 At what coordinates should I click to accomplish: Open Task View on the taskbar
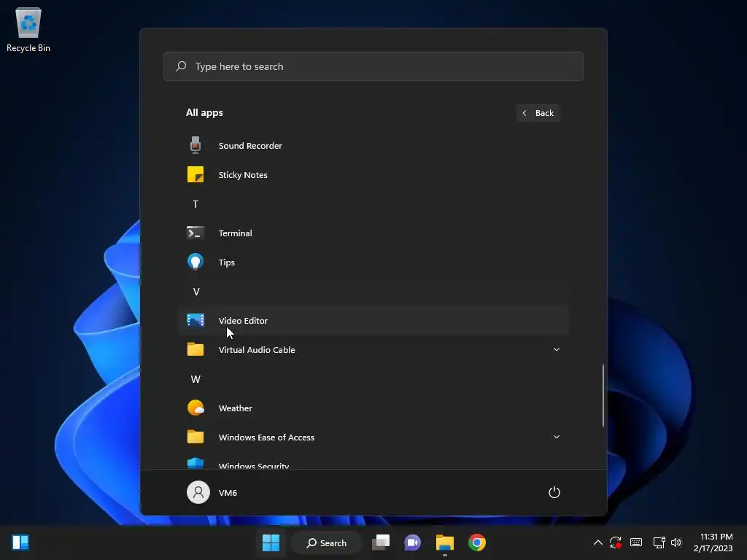point(381,542)
